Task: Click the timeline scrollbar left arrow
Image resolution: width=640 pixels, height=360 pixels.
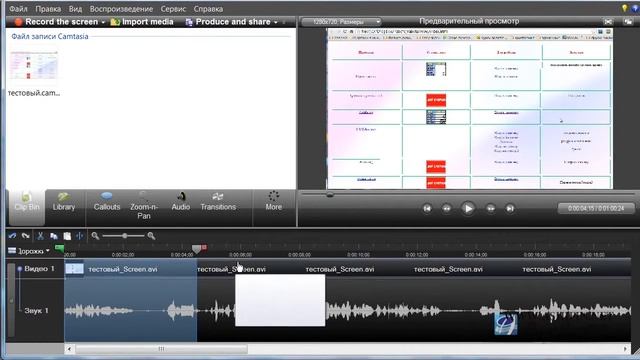Action: tap(69, 349)
